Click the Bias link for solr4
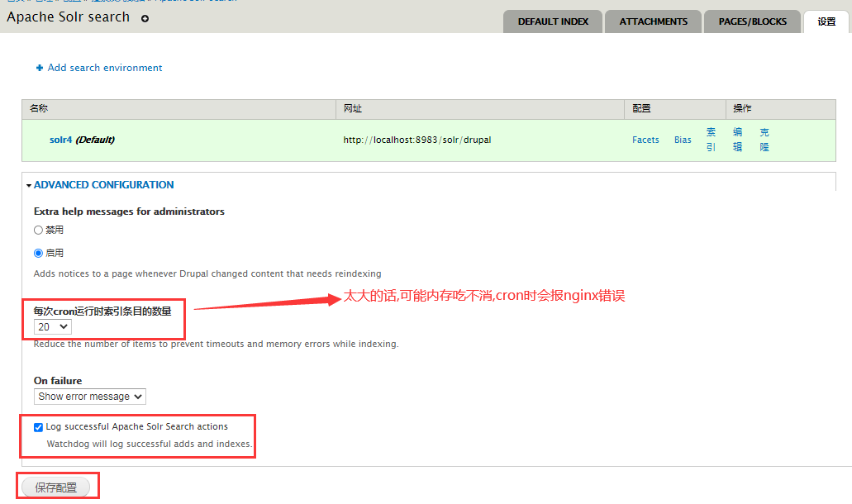The width and height of the screenshot is (852, 504). [683, 140]
